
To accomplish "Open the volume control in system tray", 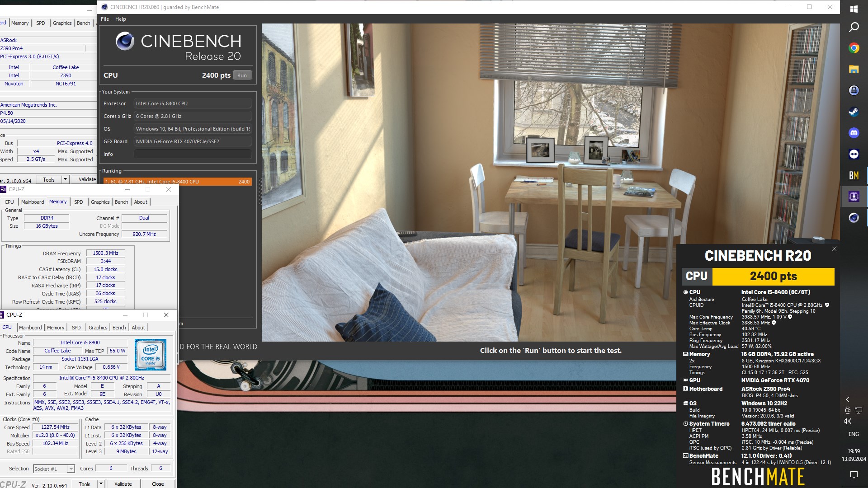I will click(848, 421).
